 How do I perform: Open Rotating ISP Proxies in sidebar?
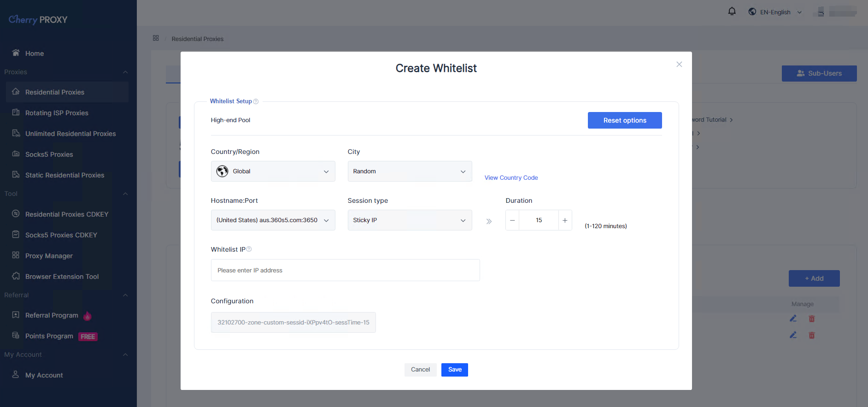pos(57,113)
